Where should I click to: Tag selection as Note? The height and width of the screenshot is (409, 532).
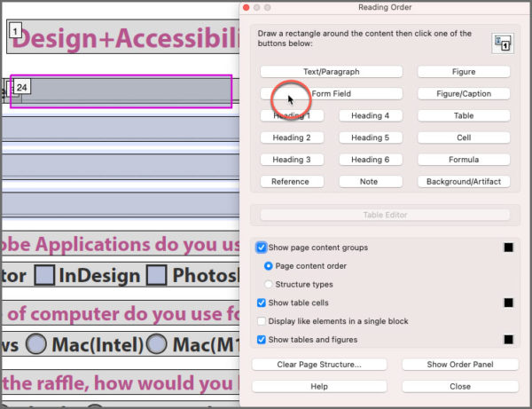(x=371, y=182)
